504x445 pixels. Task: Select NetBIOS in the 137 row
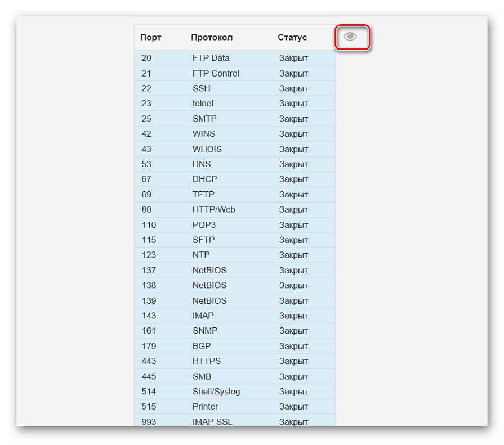[x=209, y=271]
